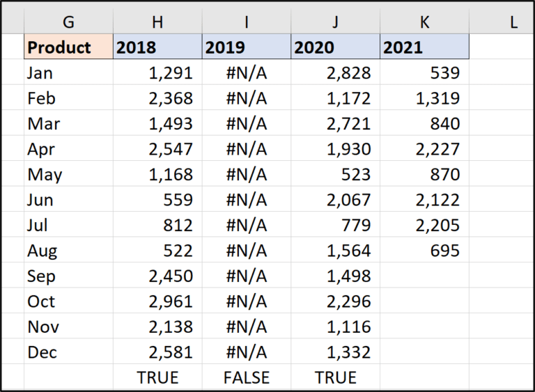Select column K header
This screenshot has width=535, height=392.
[x=424, y=22]
